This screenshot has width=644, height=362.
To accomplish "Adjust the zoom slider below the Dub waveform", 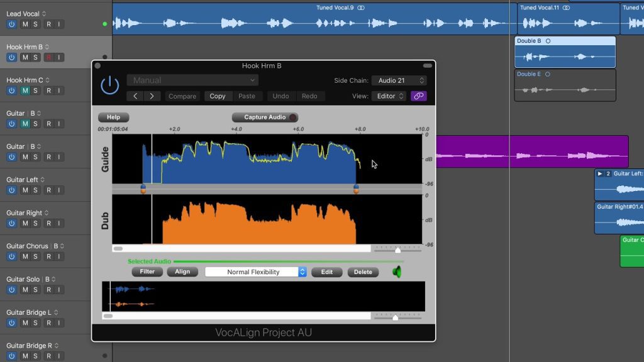I will click(x=397, y=249).
